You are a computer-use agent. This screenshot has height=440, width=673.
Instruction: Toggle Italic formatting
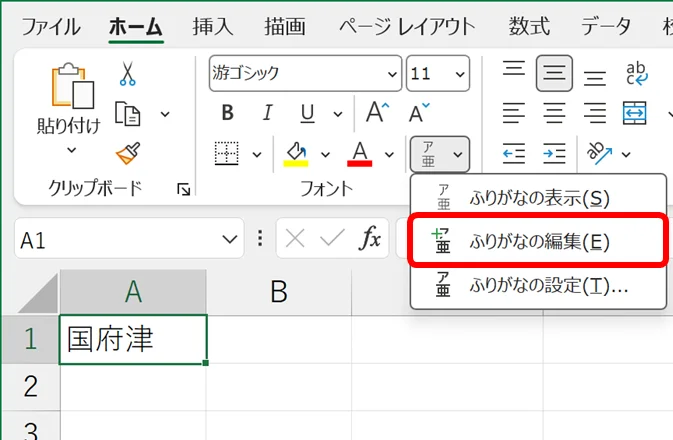pyautogui.click(x=266, y=112)
